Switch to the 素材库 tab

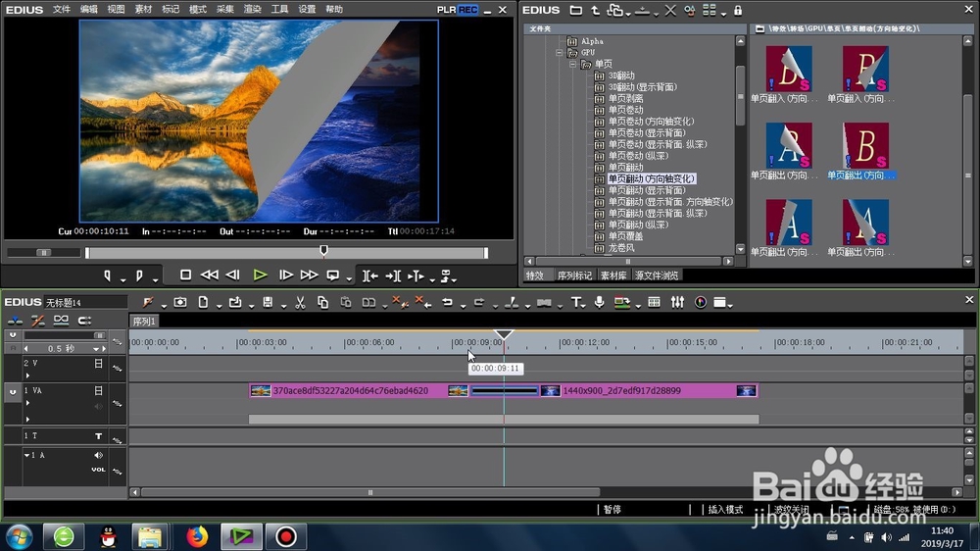[x=613, y=275]
